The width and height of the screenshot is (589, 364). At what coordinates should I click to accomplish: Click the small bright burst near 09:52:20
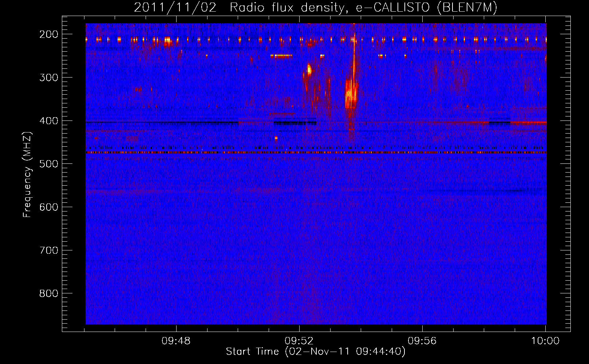point(309,69)
